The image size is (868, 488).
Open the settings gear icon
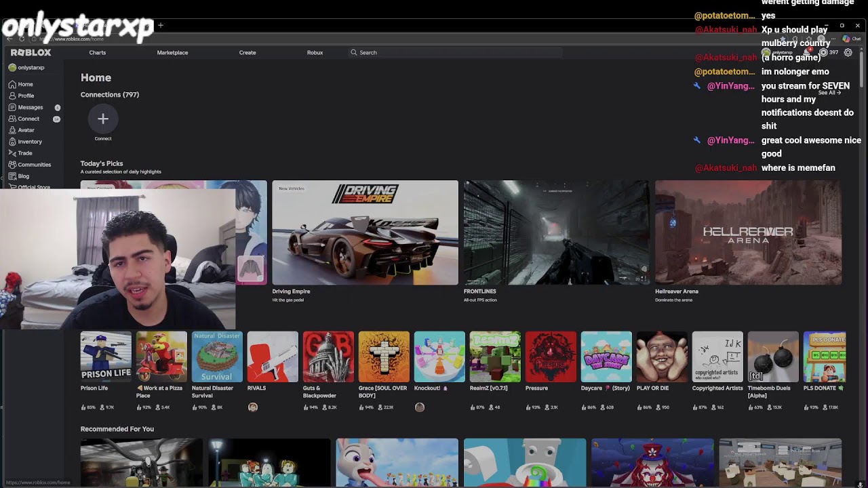[x=848, y=52]
